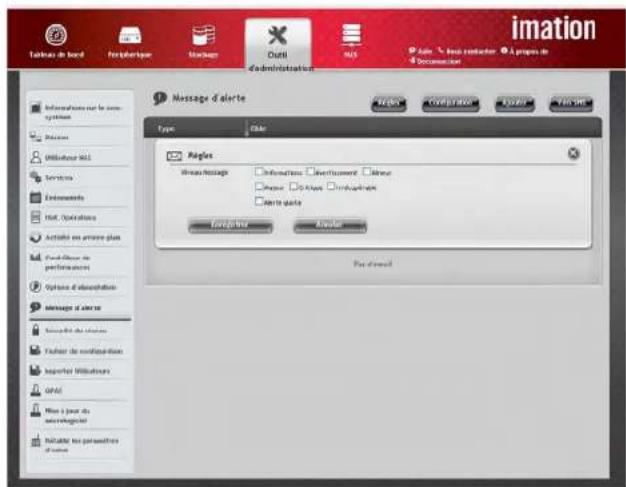Tick the Avertissement level checkbox

coord(310,171)
